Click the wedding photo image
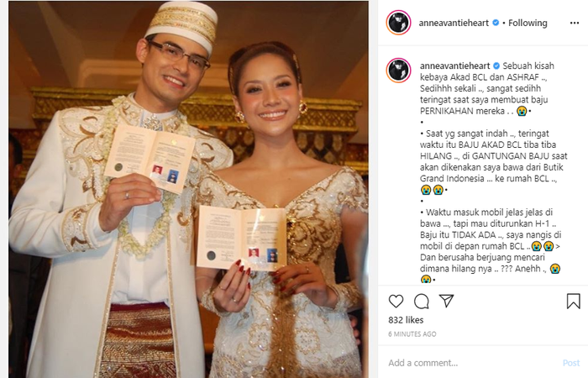The height and width of the screenshot is (378, 588). [x=189, y=189]
